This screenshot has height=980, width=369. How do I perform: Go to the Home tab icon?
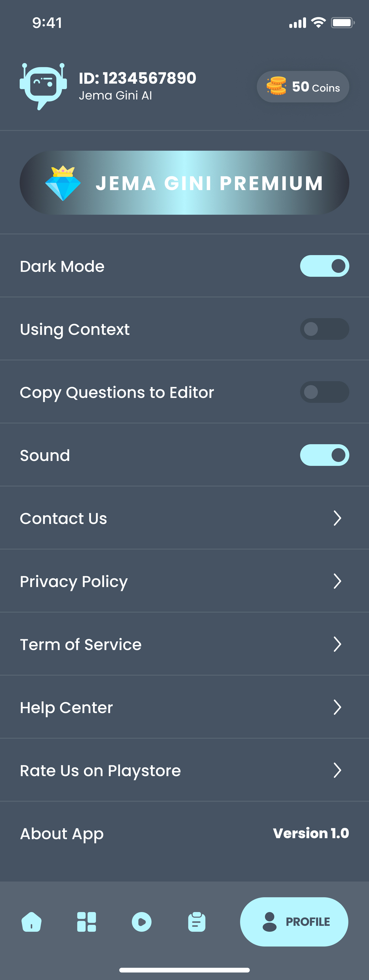click(31, 922)
